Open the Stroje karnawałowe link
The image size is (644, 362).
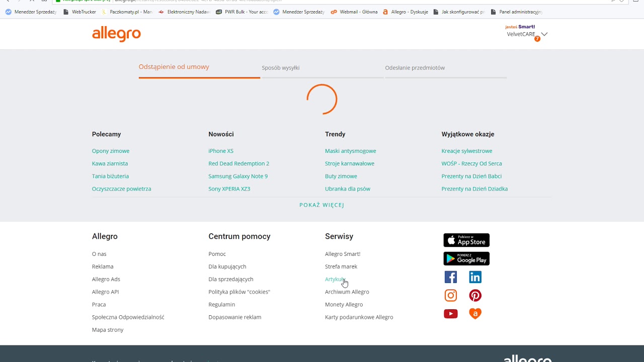click(350, 163)
